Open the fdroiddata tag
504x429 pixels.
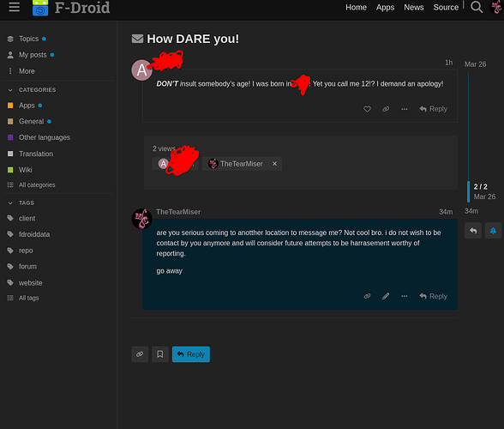click(x=34, y=234)
